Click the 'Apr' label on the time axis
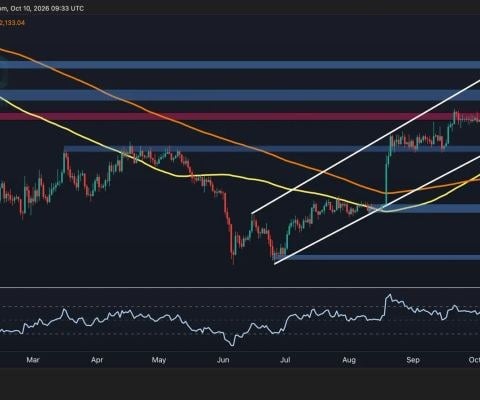 [97, 360]
